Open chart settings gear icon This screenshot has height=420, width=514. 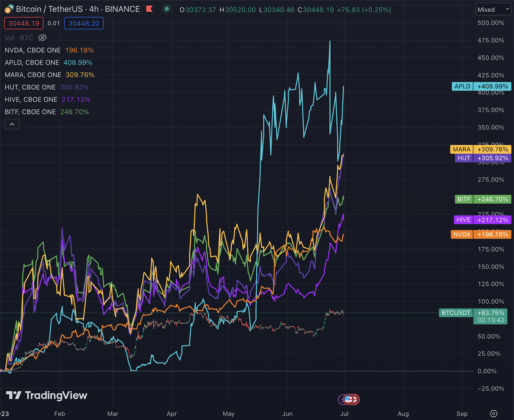[494, 414]
